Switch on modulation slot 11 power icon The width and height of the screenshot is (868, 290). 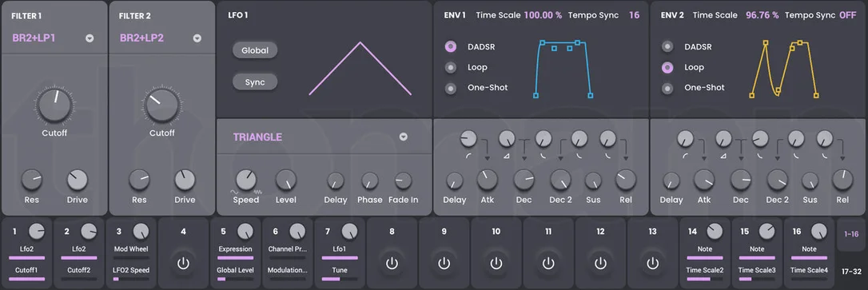[548, 263]
